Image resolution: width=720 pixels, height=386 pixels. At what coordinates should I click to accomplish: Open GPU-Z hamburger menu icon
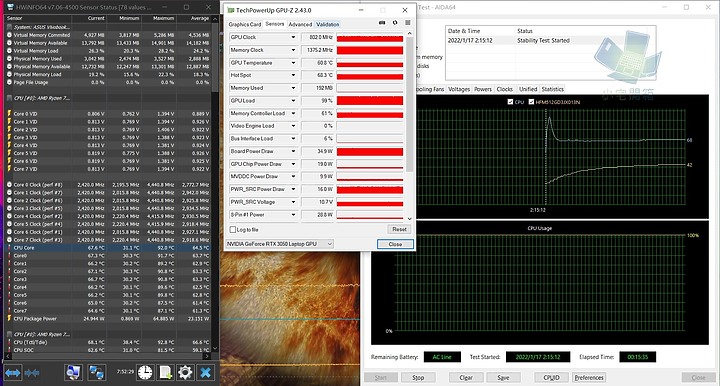pos(407,23)
